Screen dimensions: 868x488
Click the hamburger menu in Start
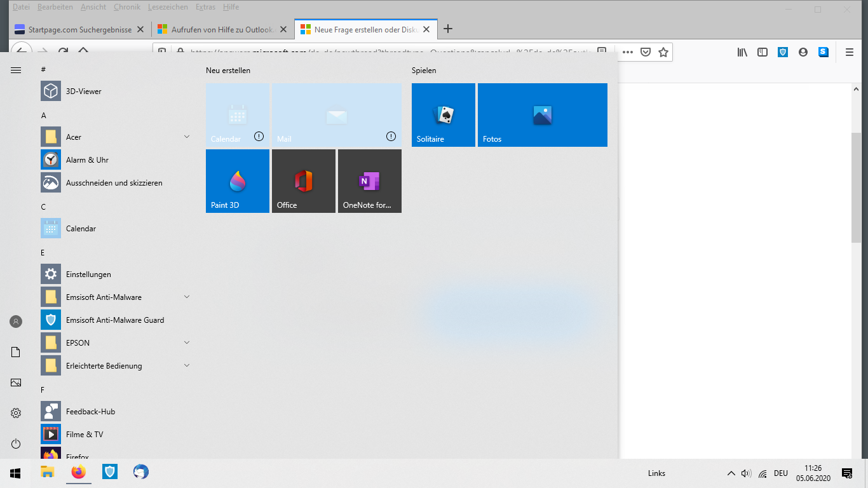(16, 70)
